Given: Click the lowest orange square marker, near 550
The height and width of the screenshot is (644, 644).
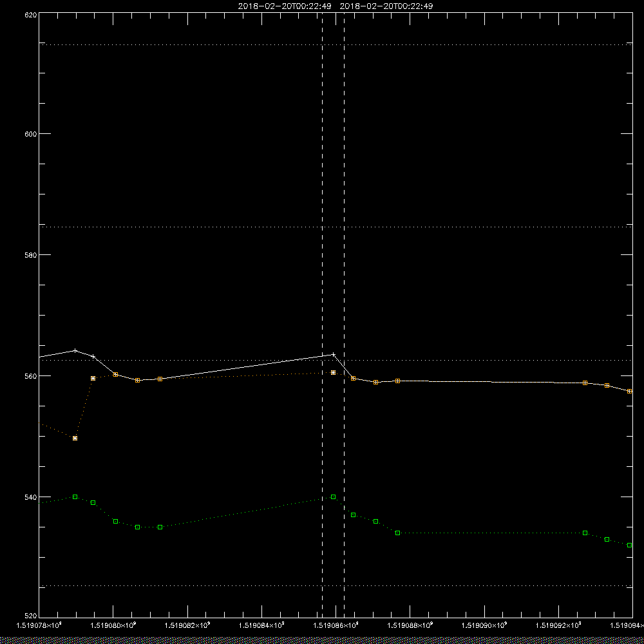Looking at the screenshot, I should [75, 438].
